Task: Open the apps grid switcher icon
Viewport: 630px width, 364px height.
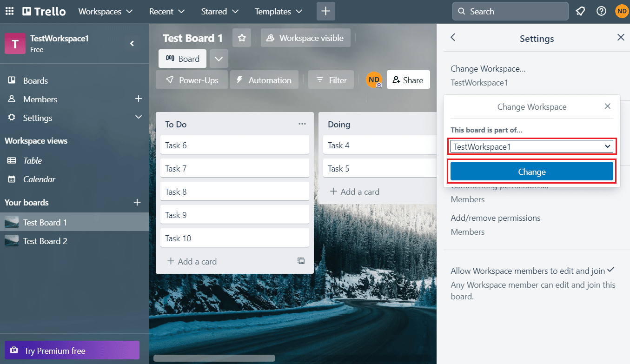Action: [9, 11]
